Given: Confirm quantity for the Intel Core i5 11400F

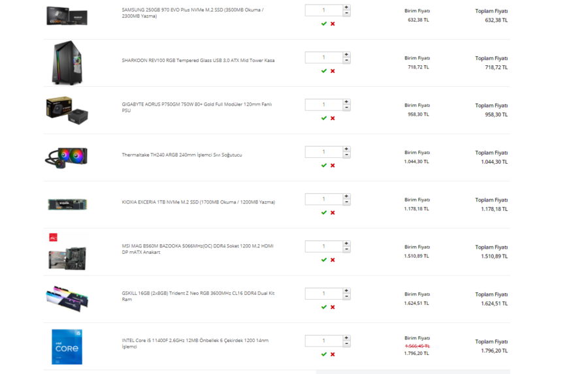Looking at the screenshot, I should coord(323,354).
